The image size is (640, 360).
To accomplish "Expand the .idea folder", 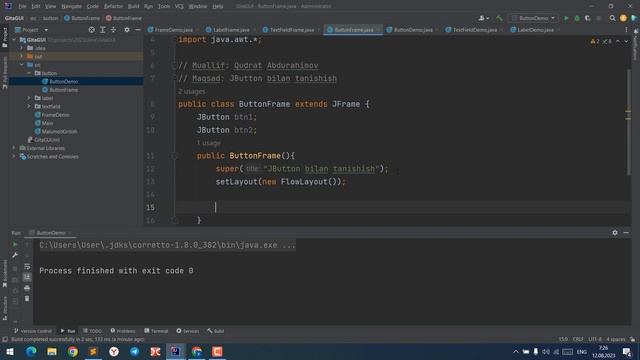I will [x=22, y=48].
